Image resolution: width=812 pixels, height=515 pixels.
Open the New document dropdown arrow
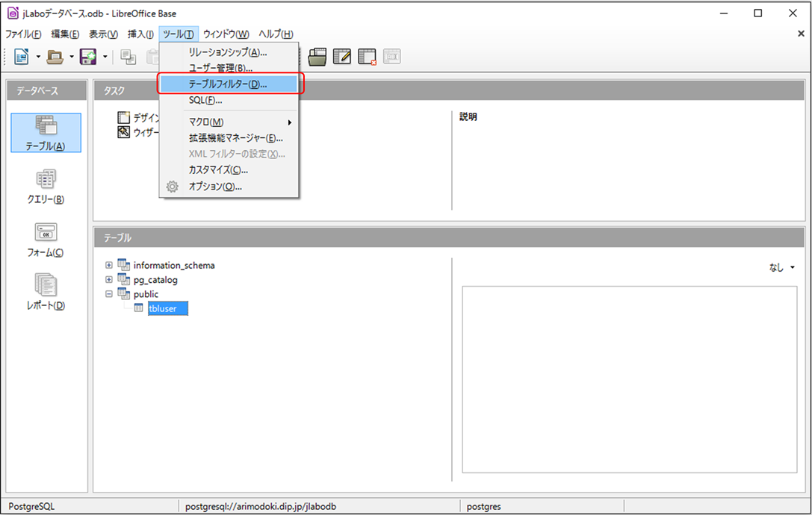38,57
